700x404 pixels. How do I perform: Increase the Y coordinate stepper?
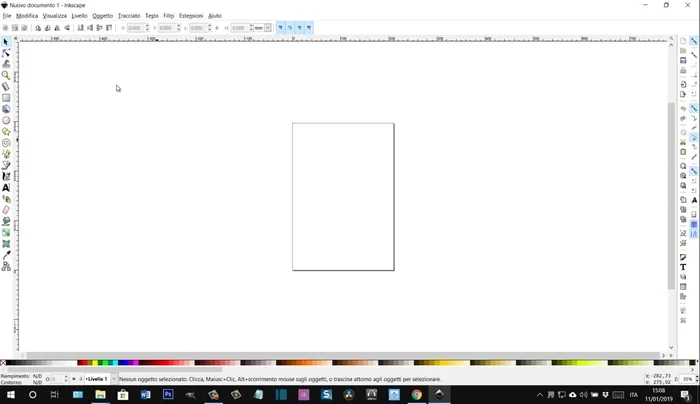click(x=179, y=26)
